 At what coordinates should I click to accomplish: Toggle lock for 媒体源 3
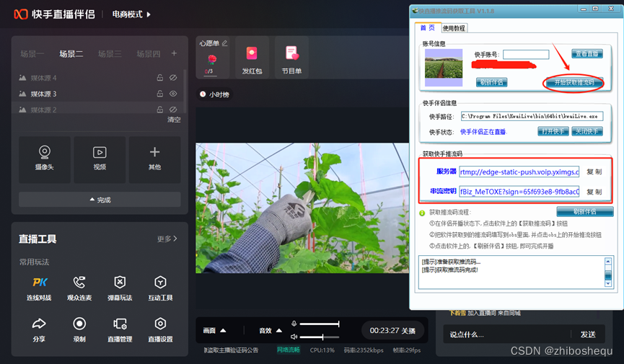(160, 94)
